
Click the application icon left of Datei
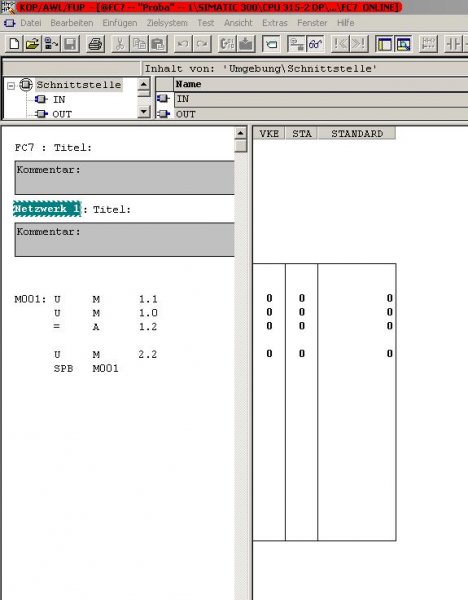[9, 23]
